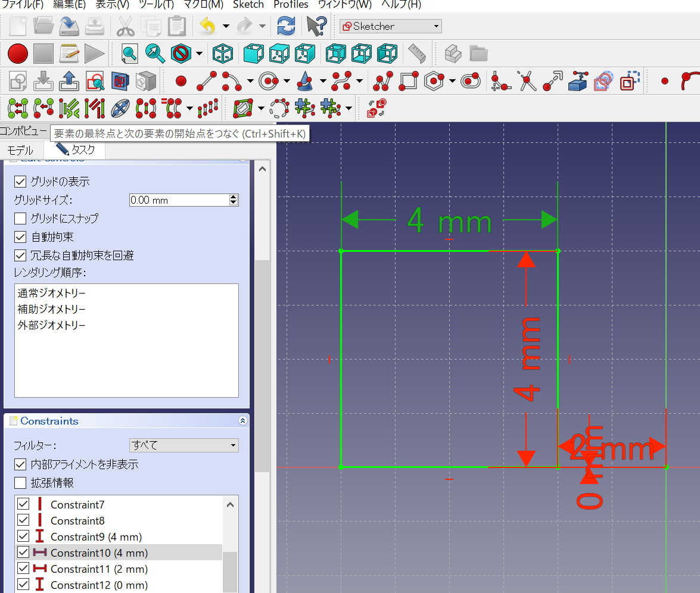The height and width of the screenshot is (593, 700).
Task: Open the macro editor notepad icon
Action: click(69, 54)
